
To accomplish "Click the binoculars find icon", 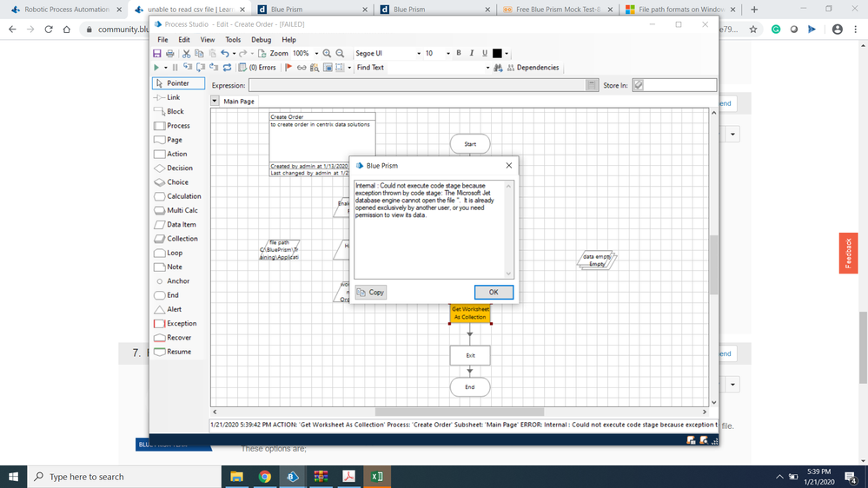I will click(498, 68).
